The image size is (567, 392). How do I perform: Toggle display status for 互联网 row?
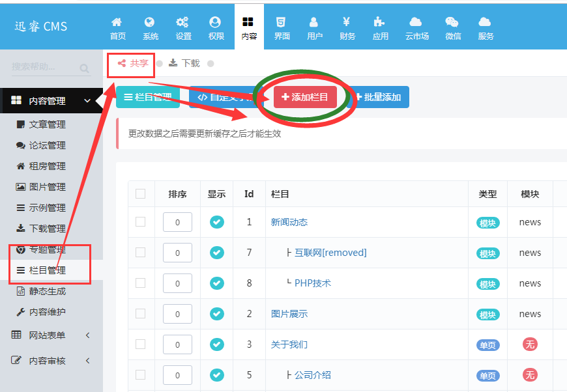[217, 253]
